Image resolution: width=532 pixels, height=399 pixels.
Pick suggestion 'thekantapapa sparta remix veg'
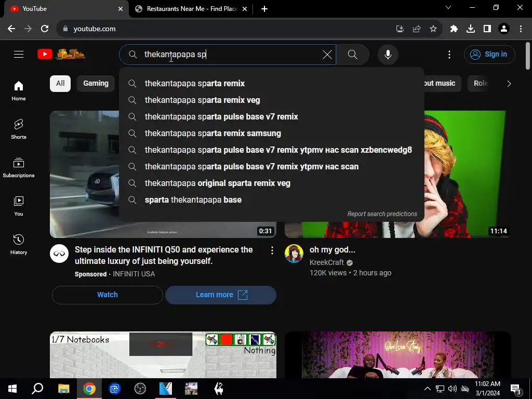[x=271, y=100]
